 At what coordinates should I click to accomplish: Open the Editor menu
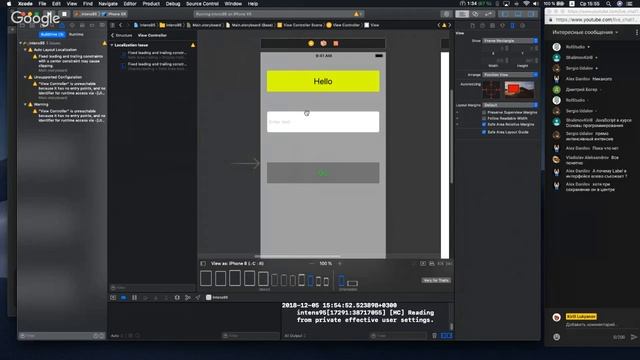point(130,4)
